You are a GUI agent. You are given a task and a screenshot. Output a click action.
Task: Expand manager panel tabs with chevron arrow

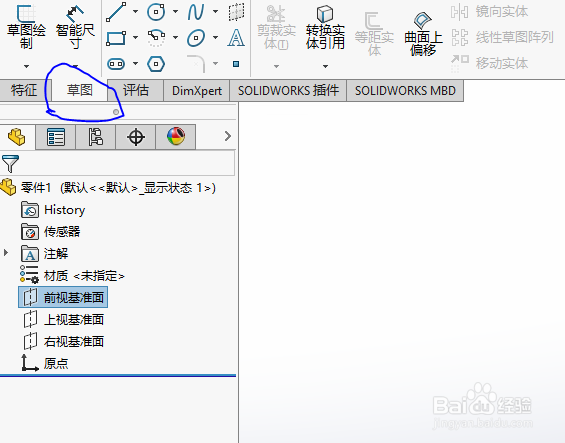point(227,136)
